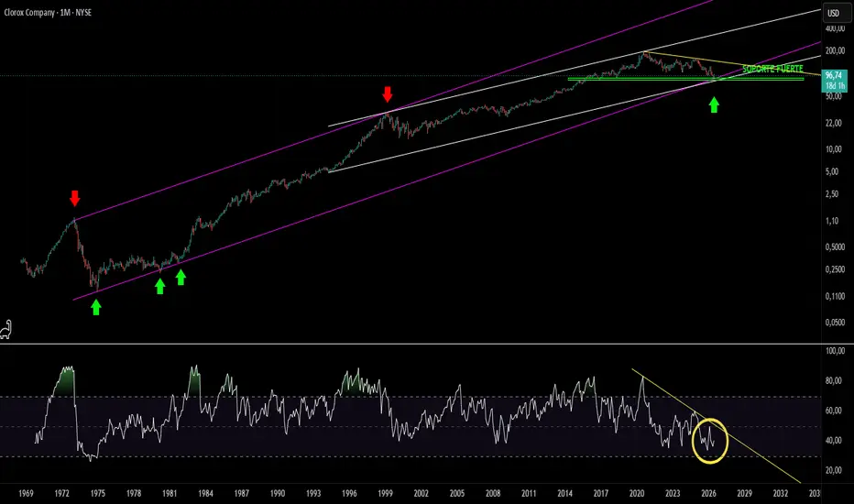
Task: Click the 2008 year on time axis
Action: (493, 494)
